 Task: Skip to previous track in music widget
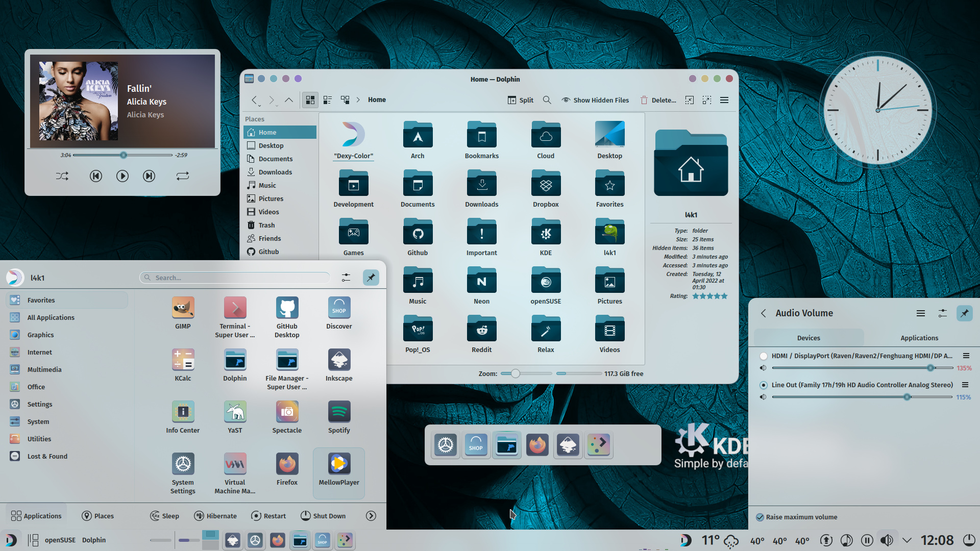pyautogui.click(x=95, y=176)
